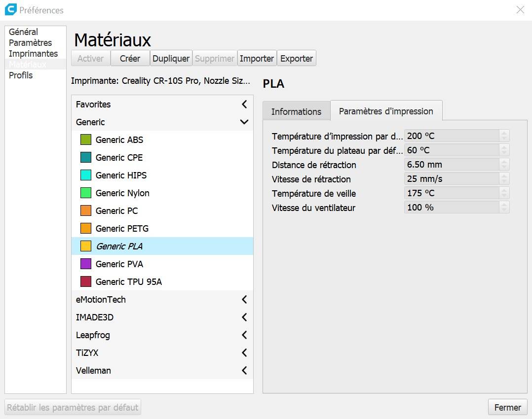Expand the eMotionTech brand group
This screenshot has height=419, width=532.
pos(244,300)
